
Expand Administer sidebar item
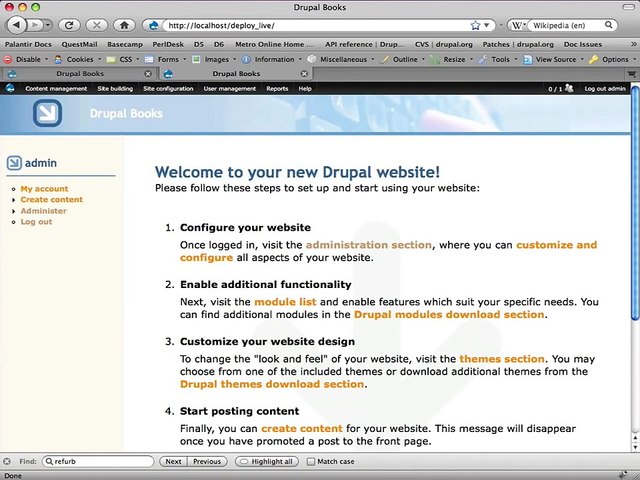43,211
